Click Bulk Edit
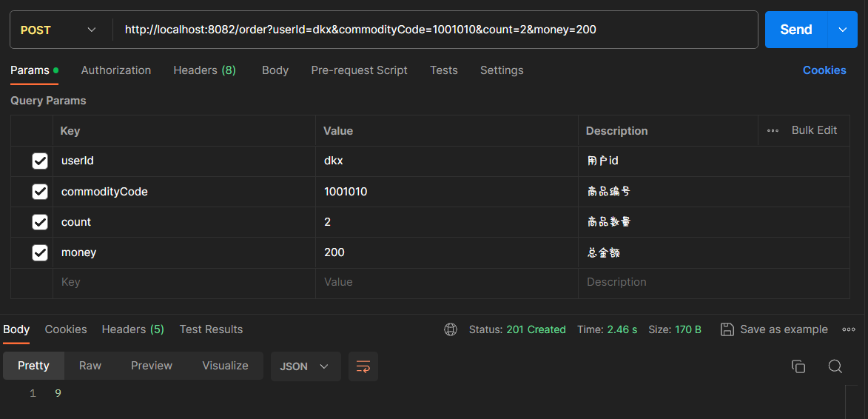The image size is (868, 419). [x=814, y=130]
